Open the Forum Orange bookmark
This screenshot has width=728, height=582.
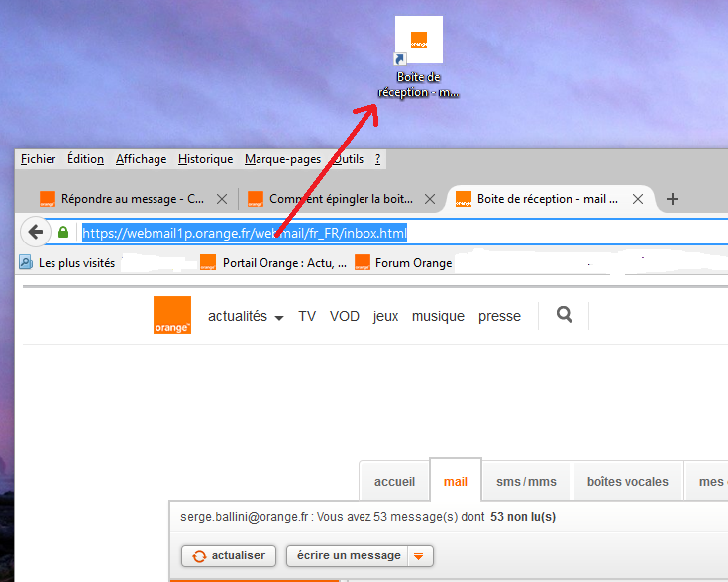click(403, 263)
